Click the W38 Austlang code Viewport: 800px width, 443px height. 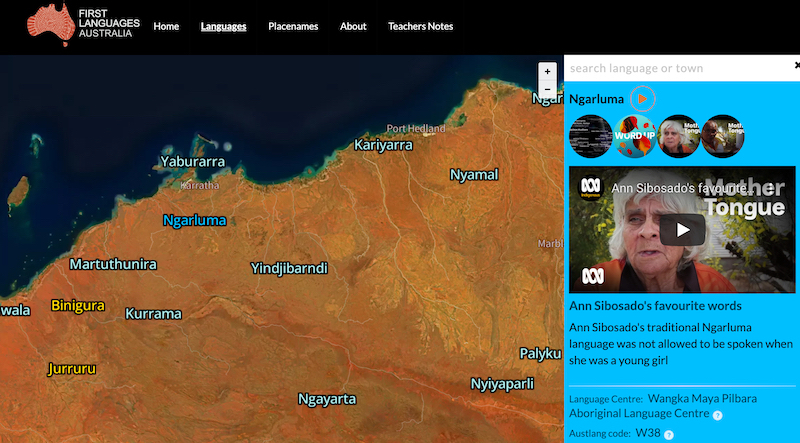point(648,433)
